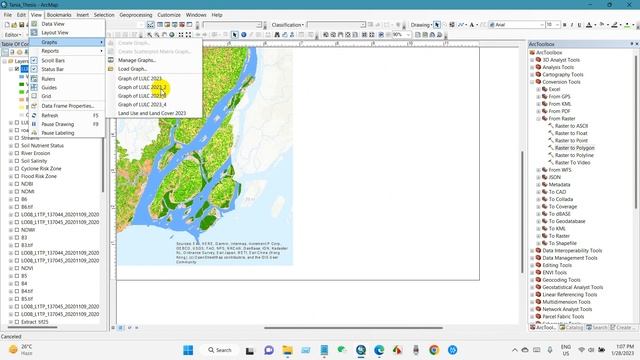Switch to Catalog tab
This screenshot has width=640, height=360.
click(571, 328)
